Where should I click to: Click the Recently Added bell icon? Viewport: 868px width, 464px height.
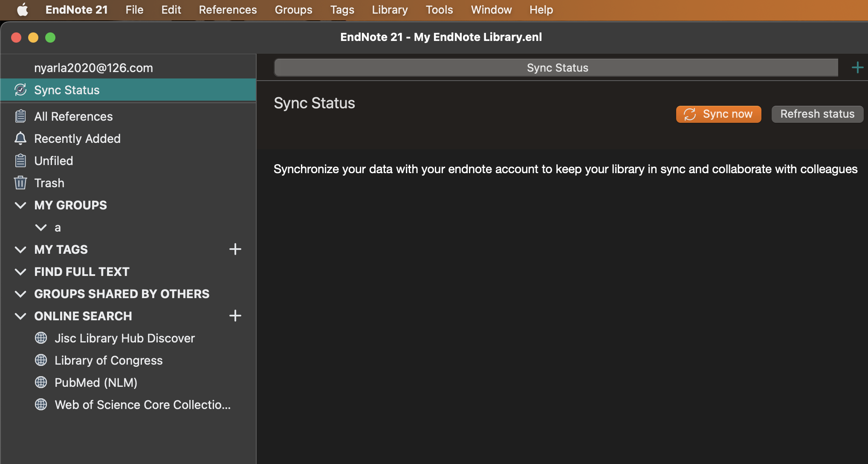(x=20, y=139)
